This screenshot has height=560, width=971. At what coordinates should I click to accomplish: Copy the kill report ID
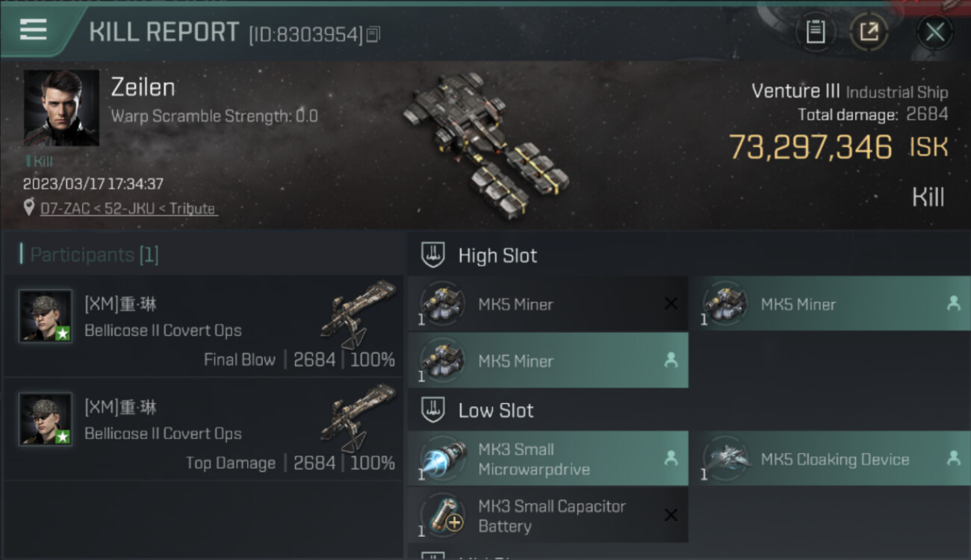pyautogui.click(x=373, y=34)
